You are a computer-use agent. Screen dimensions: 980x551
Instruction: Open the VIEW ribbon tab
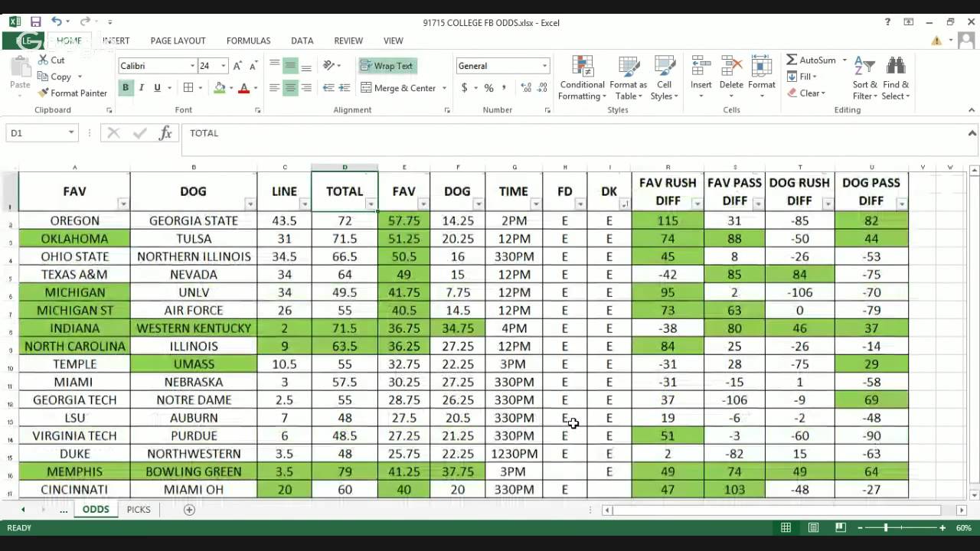(x=394, y=41)
